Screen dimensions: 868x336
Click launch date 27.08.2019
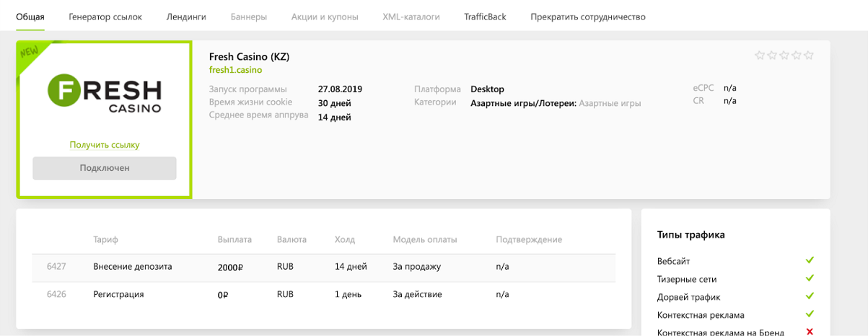point(340,89)
